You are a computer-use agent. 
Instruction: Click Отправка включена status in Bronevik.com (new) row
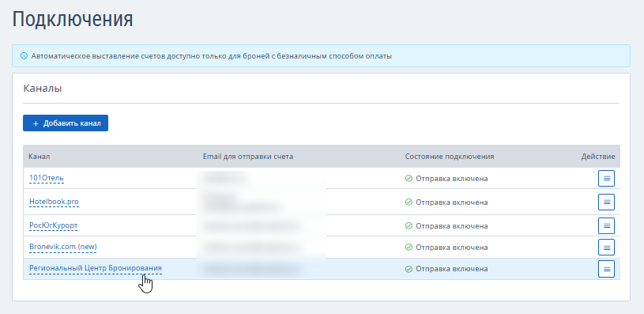click(452, 248)
